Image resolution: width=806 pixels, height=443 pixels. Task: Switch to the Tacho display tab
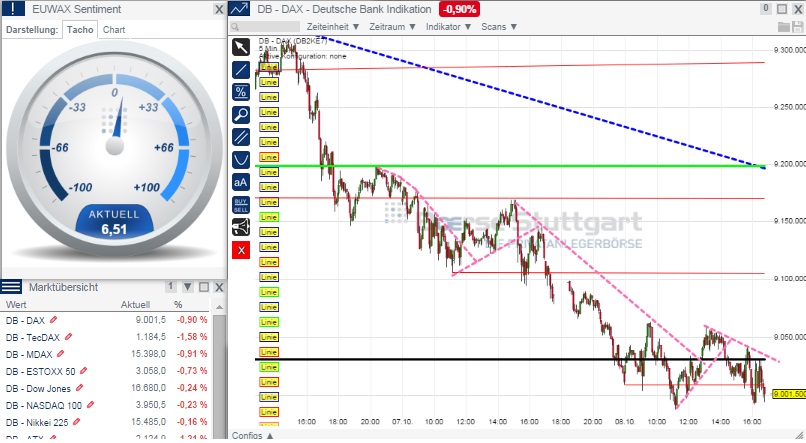[x=80, y=30]
